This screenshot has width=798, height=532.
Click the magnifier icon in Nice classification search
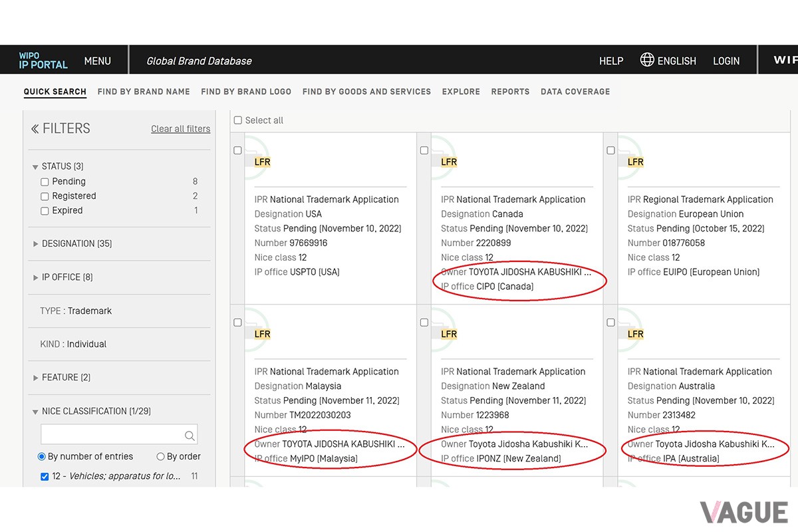[x=190, y=436]
